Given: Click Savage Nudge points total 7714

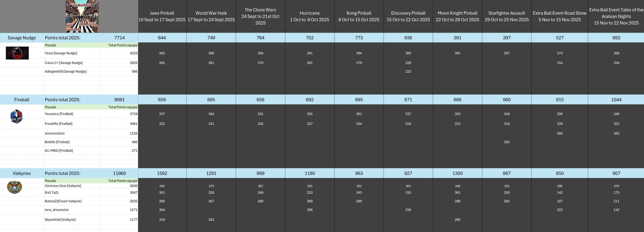Looking at the screenshot, I should 119,38.
